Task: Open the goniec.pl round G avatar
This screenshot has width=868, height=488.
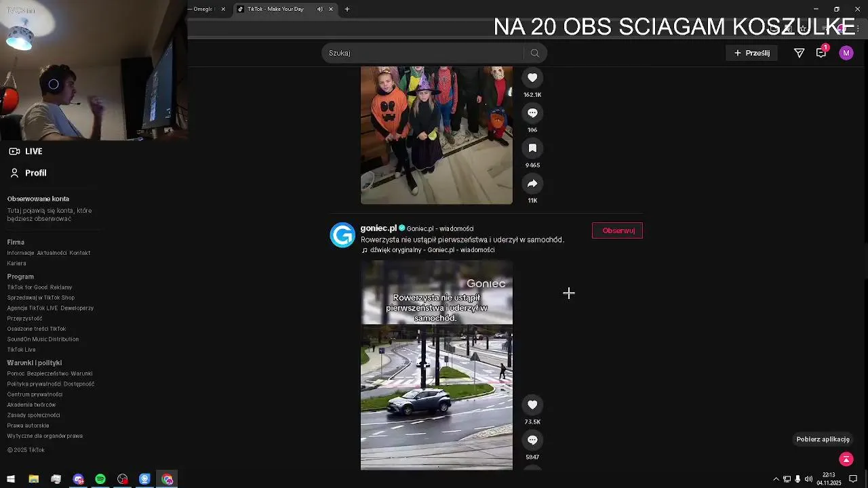Action: 342,235
